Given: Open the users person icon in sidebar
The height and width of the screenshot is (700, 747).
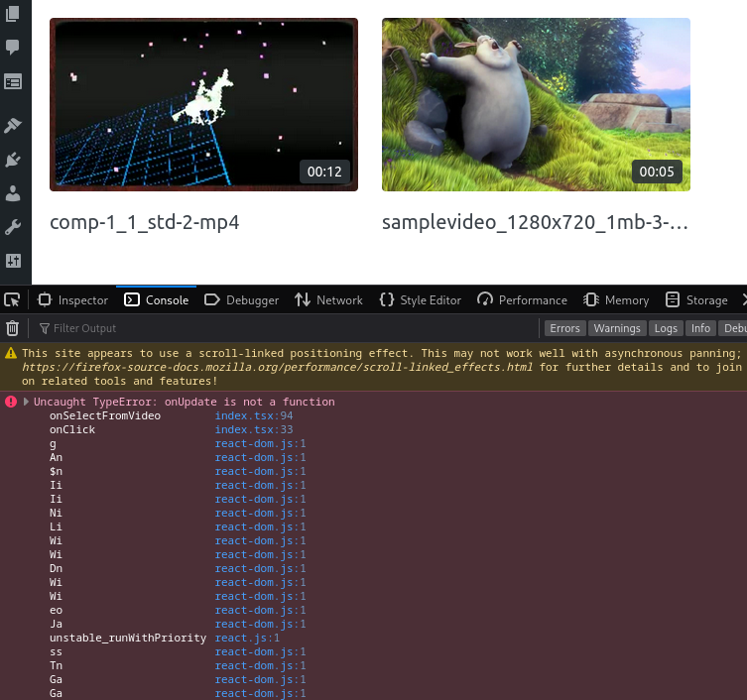Looking at the screenshot, I should (12, 193).
